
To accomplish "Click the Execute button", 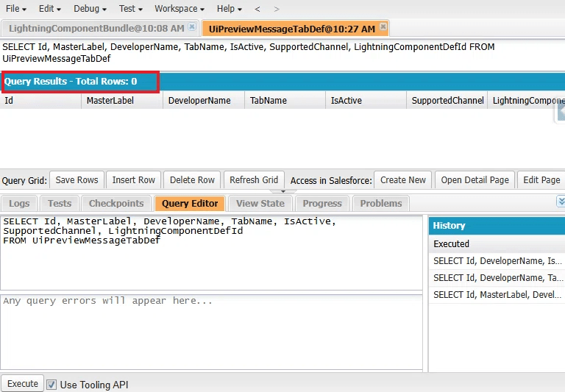I will (22, 384).
